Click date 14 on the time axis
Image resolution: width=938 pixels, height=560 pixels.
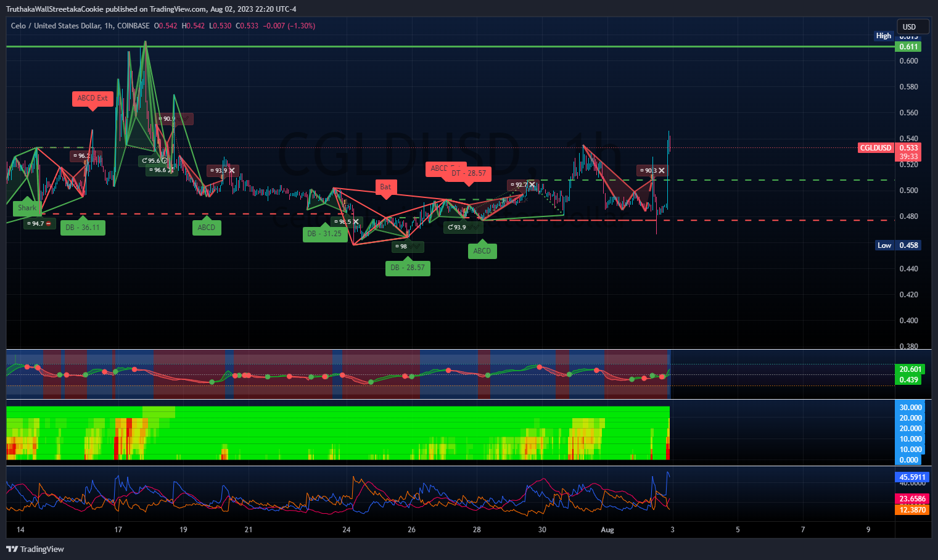(x=20, y=530)
